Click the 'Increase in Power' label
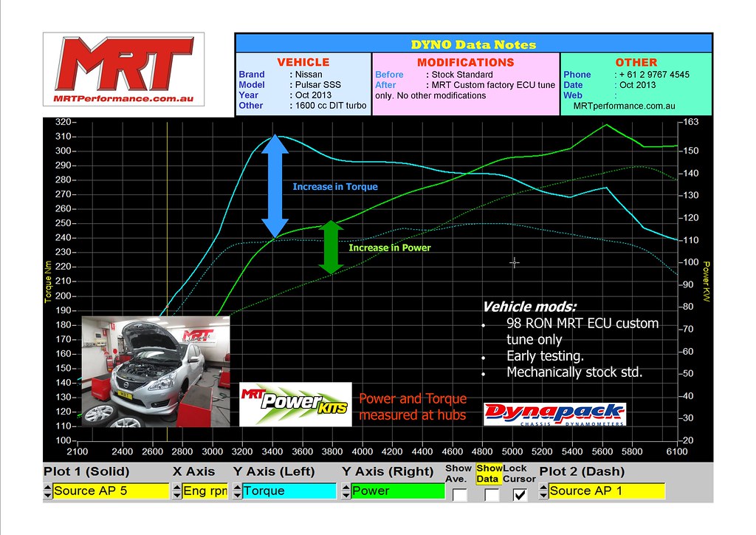 [x=390, y=248]
